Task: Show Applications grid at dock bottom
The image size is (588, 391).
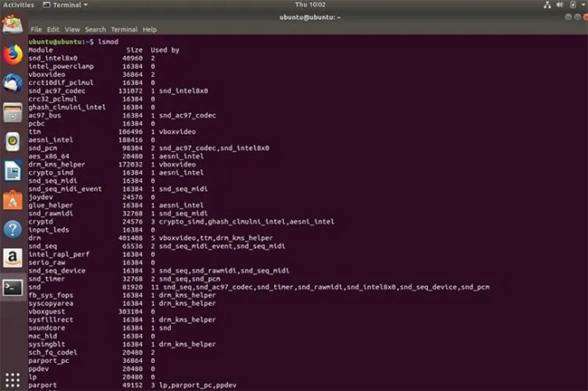Action: pyautogui.click(x=13, y=380)
